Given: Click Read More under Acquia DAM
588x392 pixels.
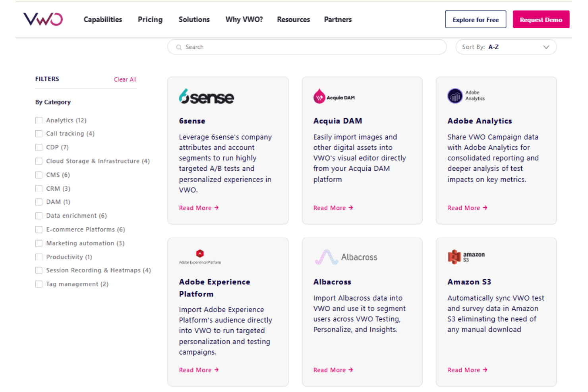Looking at the screenshot, I should 333,208.
